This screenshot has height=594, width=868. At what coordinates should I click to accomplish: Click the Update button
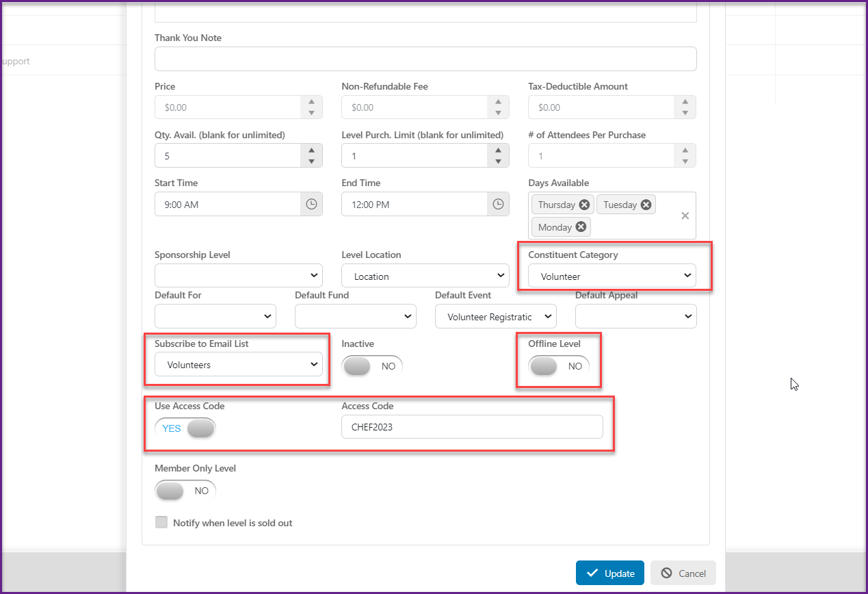610,573
